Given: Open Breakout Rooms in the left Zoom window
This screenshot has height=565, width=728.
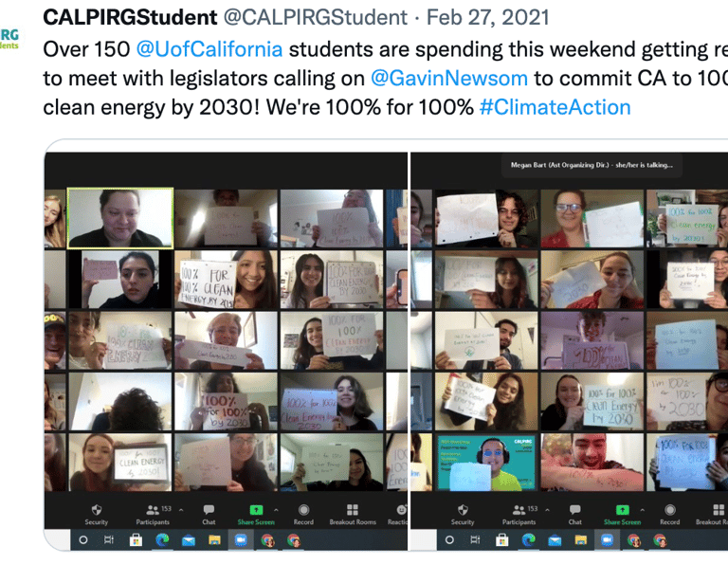Looking at the screenshot, I should pos(353,513).
